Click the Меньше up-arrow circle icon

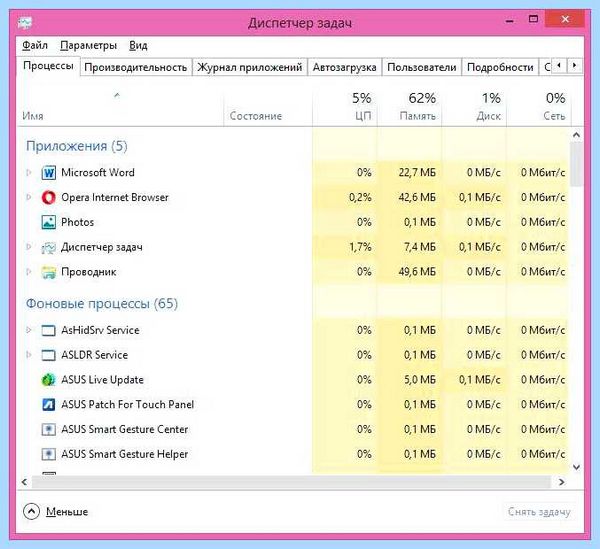coord(31,512)
